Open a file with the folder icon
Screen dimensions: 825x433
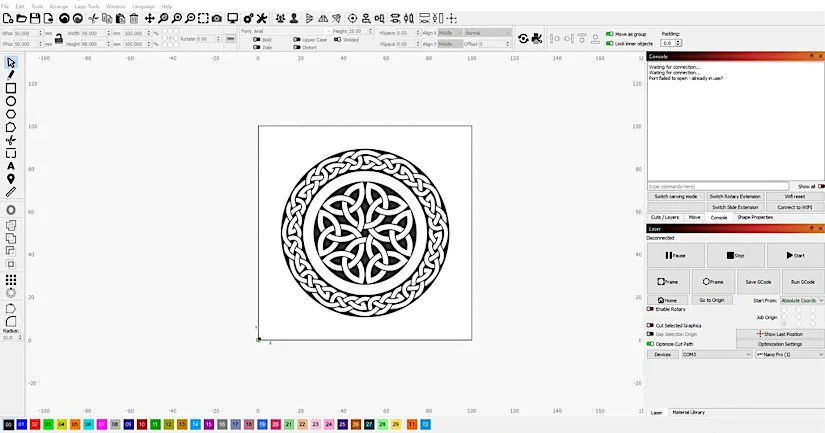pos(22,18)
